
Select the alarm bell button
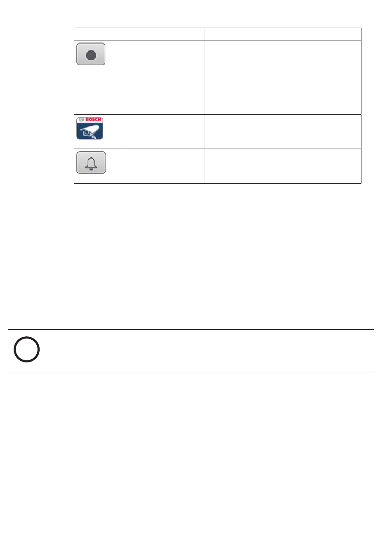(x=91, y=163)
